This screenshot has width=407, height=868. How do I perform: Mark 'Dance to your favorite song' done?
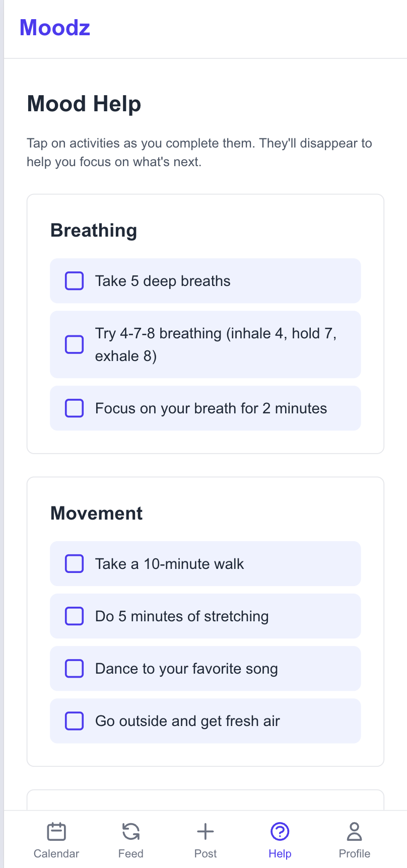74,668
